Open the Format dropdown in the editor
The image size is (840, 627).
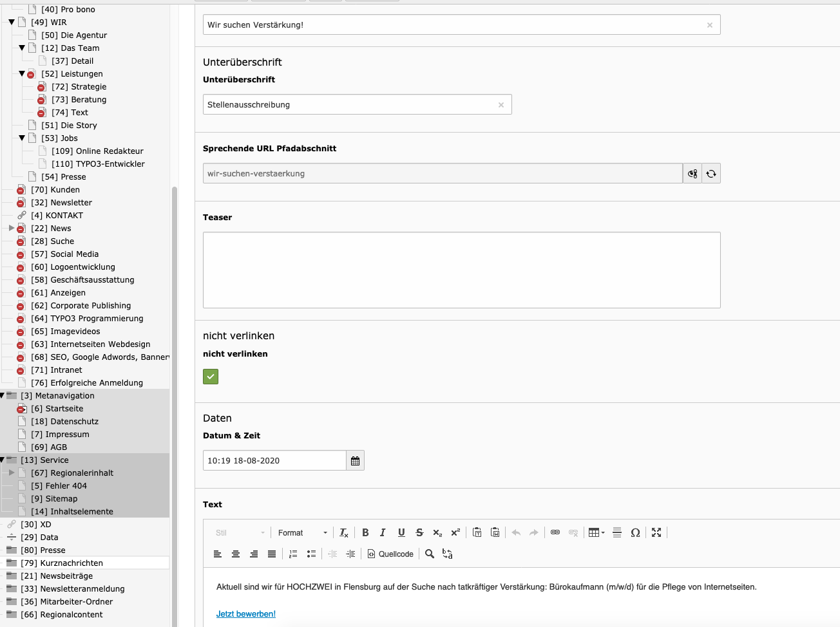pyautogui.click(x=302, y=532)
